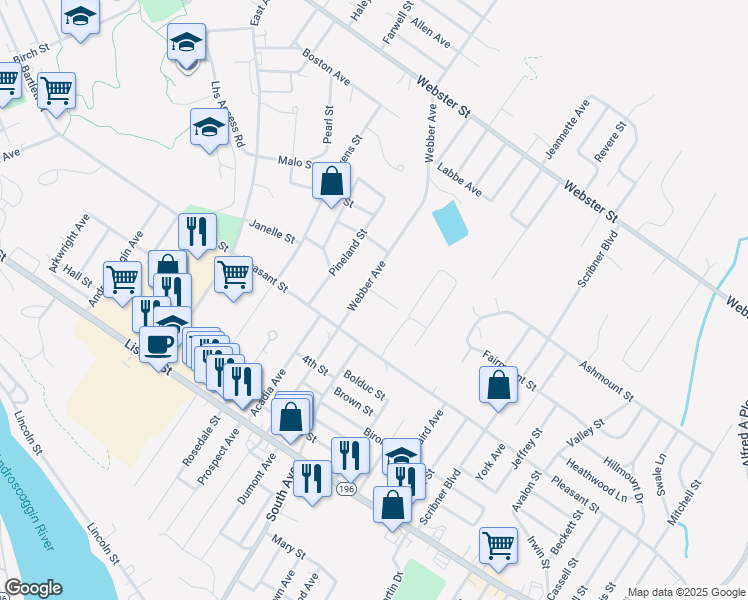Click the grocery cart marker on Pleasant St
748x600 pixels.
point(233,277)
